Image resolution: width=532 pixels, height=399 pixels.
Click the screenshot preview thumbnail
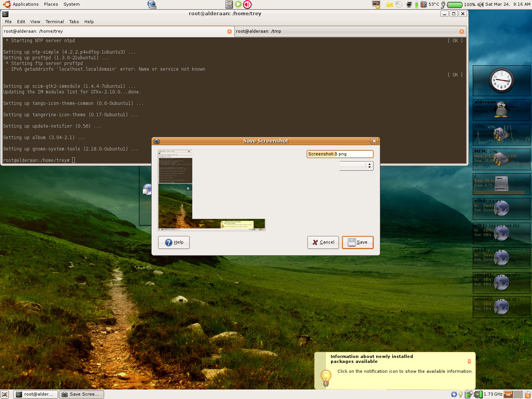pos(212,190)
